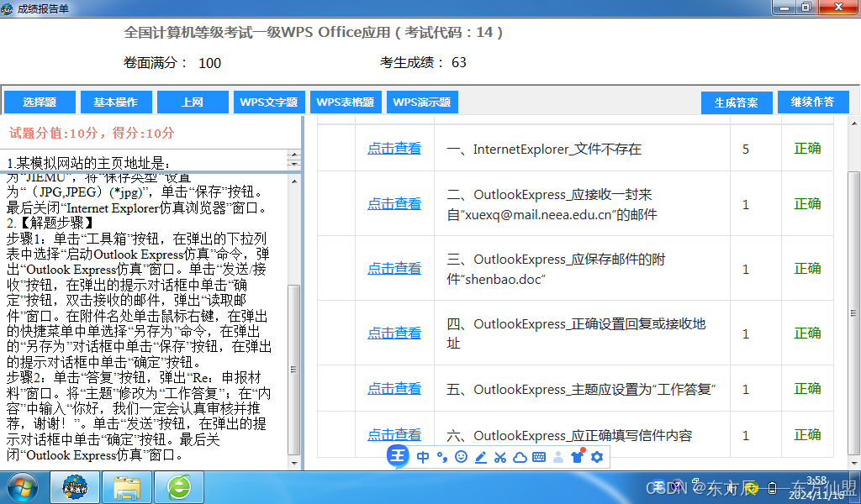Click text 一、InternetExplorer_文件不存在
861x504 pixels.
pos(544,150)
